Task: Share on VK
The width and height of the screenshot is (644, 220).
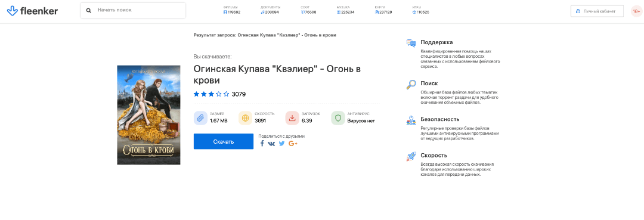Action: (271, 143)
